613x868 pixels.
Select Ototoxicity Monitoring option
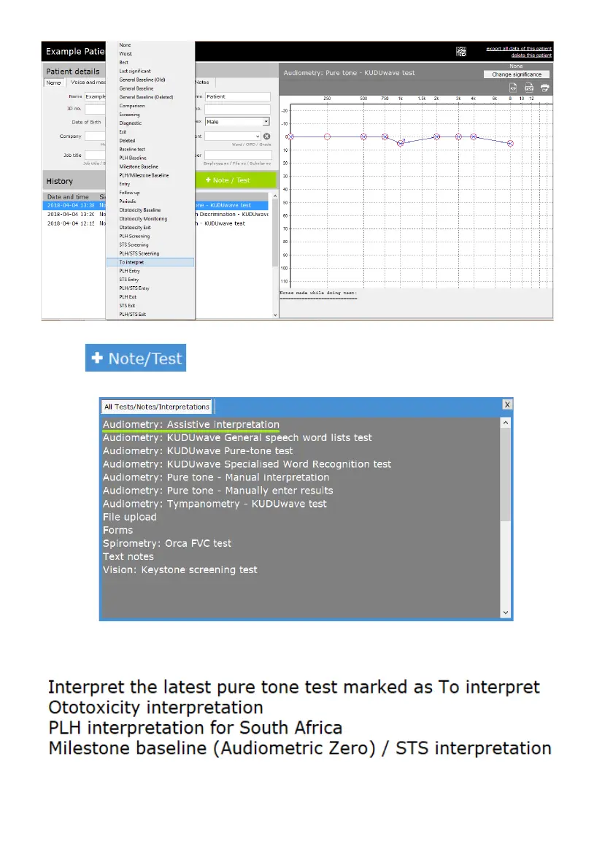(143, 219)
